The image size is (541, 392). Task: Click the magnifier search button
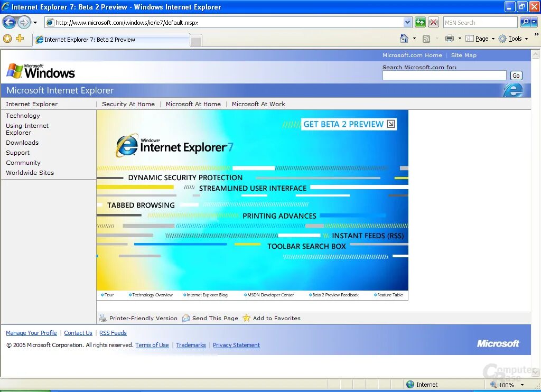click(526, 23)
